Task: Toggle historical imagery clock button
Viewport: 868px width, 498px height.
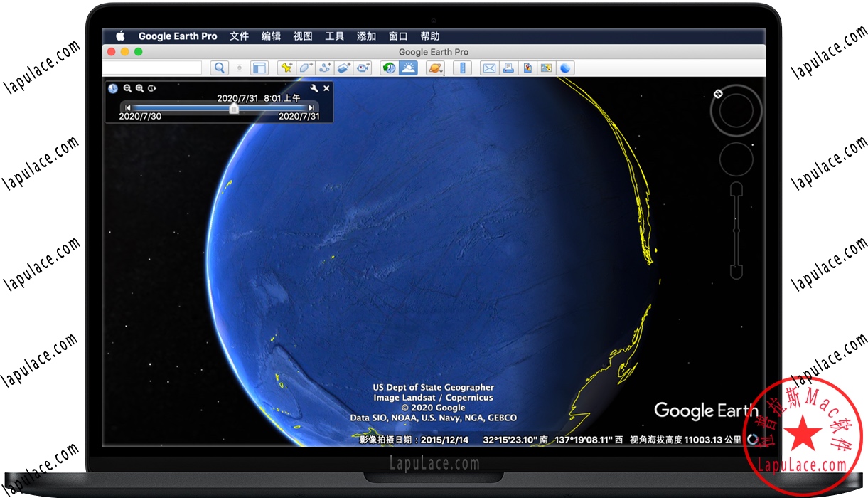Action: [x=389, y=68]
